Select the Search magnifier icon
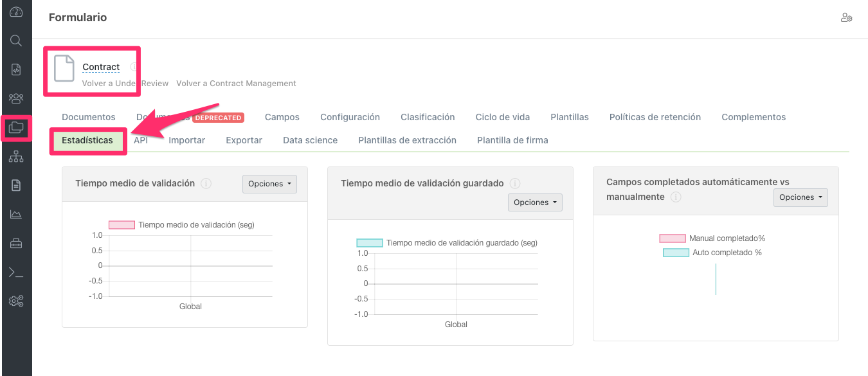The image size is (868, 376). 16,40
